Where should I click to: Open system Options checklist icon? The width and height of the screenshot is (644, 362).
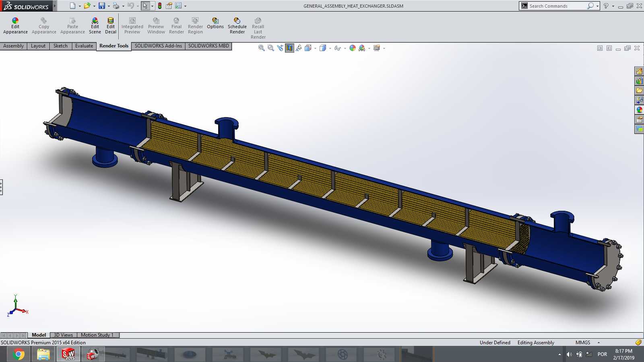[178, 6]
